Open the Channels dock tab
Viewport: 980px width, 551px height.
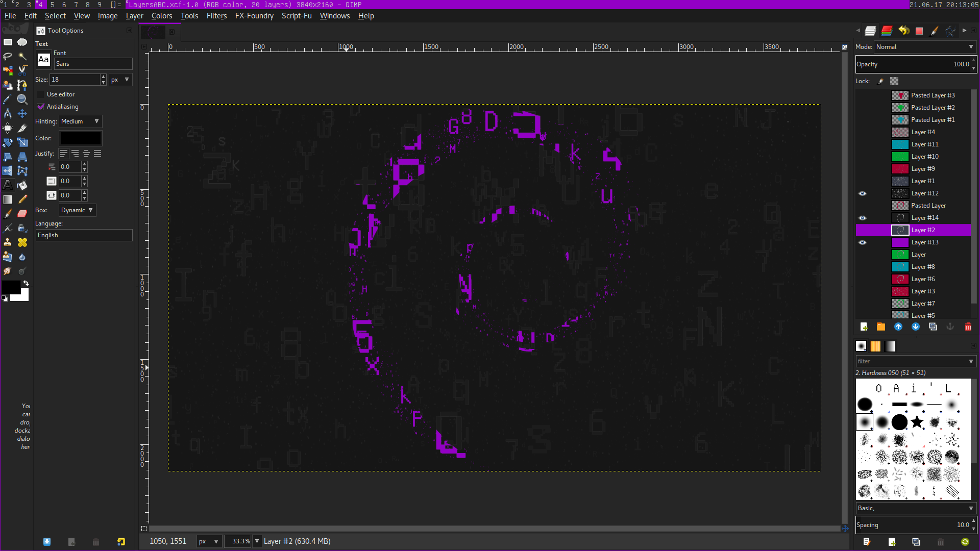click(887, 31)
